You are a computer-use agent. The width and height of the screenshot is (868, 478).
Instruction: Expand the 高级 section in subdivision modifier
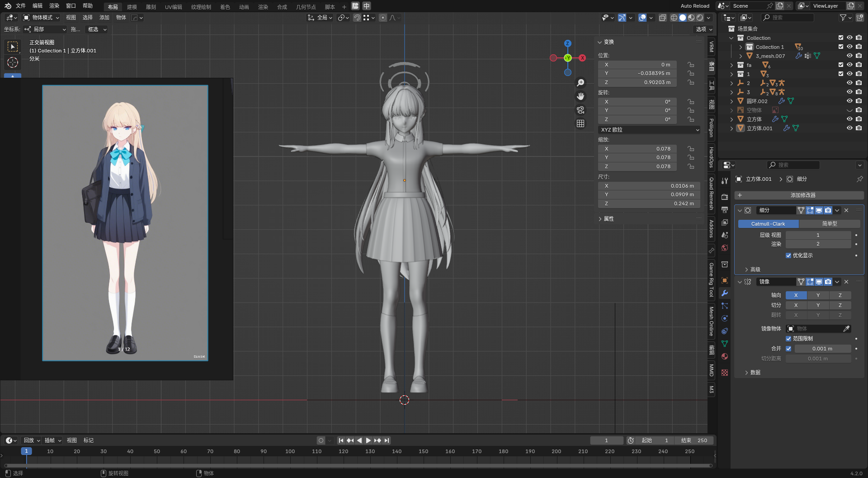tap(755, 270)
